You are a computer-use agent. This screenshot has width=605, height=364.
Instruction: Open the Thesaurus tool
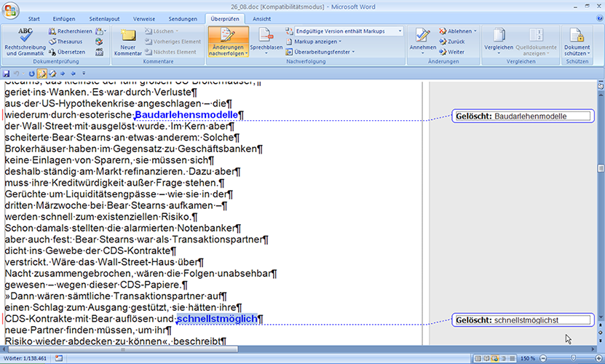pyautogui.click(x=69, y=41)
